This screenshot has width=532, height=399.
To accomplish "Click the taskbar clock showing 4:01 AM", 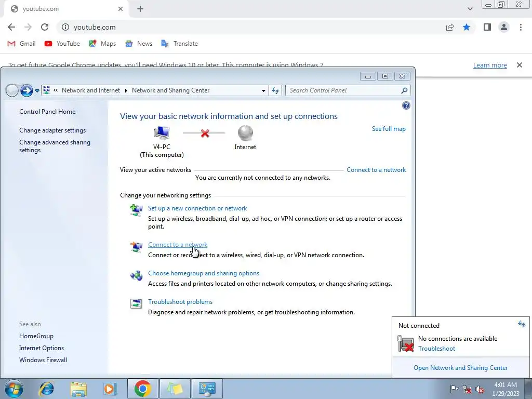I will tap(506, 389).
